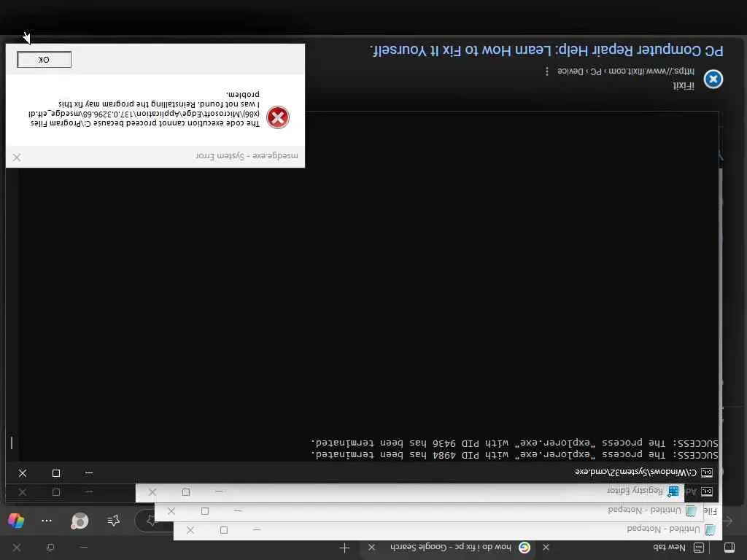Screen dimensions: 747x560
Task: Click the red error icon in the dialog
Action: [278, 117]
